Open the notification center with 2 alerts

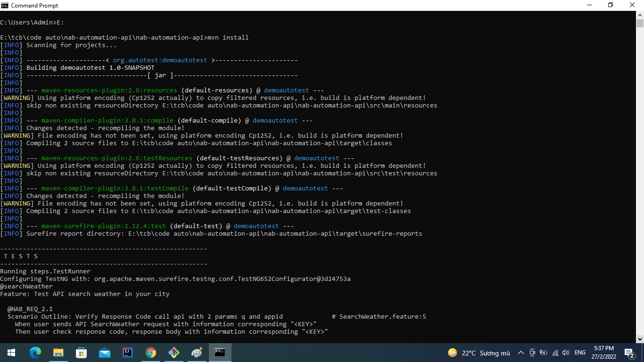click(629, 353)
